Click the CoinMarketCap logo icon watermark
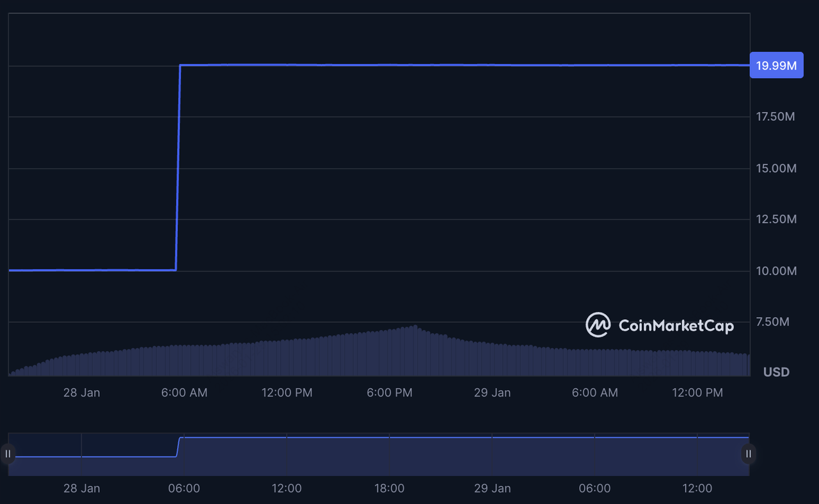Image resolution: width=819 pixels, height=504 pixels. pyautogui.click(x=598, y=325)
